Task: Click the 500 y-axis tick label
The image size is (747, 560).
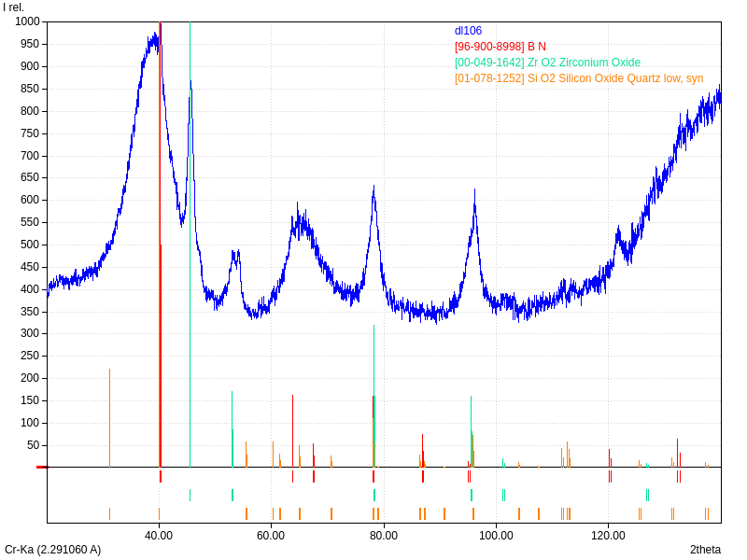Action: click(30, 245)
